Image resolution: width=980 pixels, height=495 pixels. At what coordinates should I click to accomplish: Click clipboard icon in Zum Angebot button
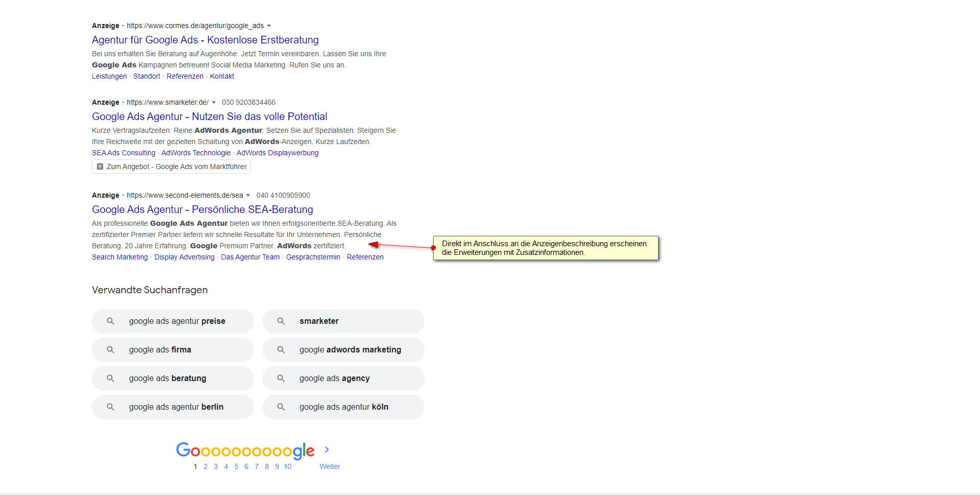tap(100, 167)
